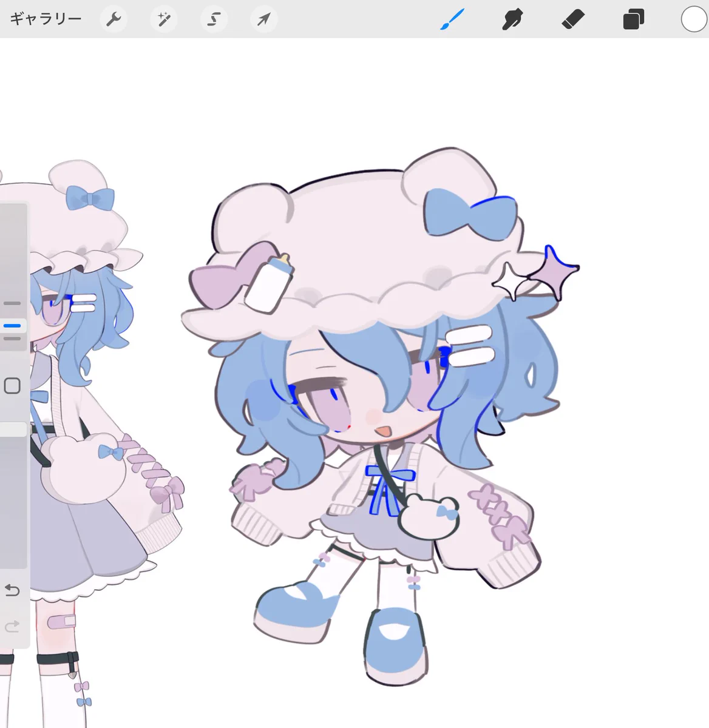This screenshot has width=709, height=728.
Task: Open the white color picker circle
Action: (694, 19)
